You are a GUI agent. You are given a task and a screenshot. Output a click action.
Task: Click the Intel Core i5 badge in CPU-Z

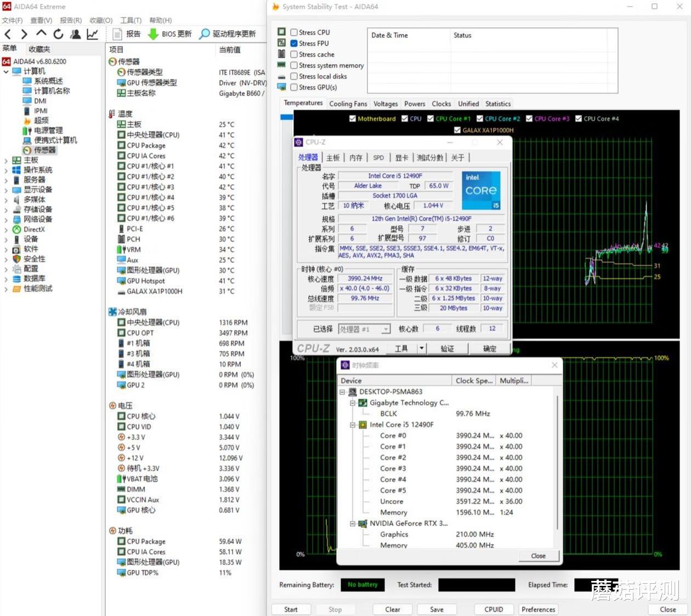coord(481,190)
